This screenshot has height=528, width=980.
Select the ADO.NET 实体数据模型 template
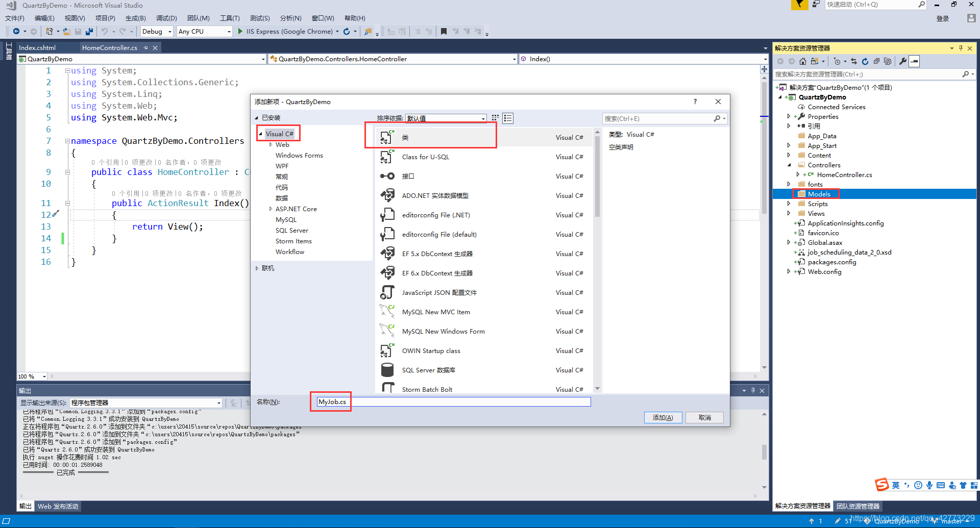click(x=484, y=195)
